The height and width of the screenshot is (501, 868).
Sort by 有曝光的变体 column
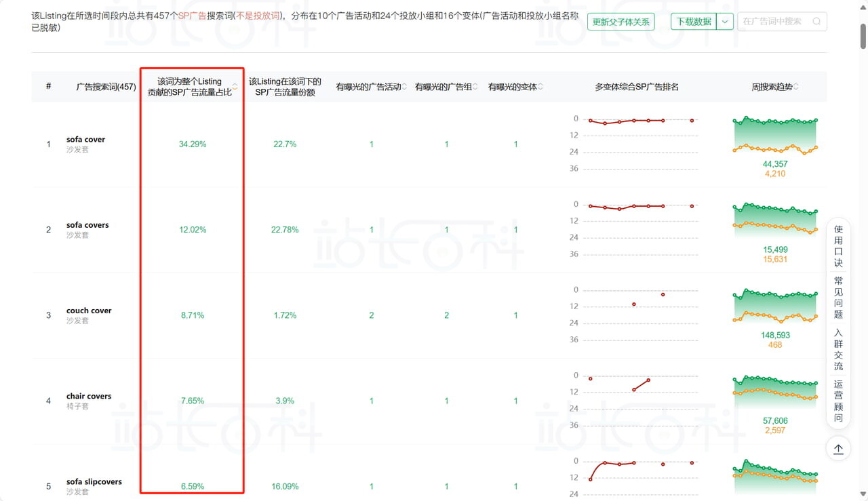(540, 87)
